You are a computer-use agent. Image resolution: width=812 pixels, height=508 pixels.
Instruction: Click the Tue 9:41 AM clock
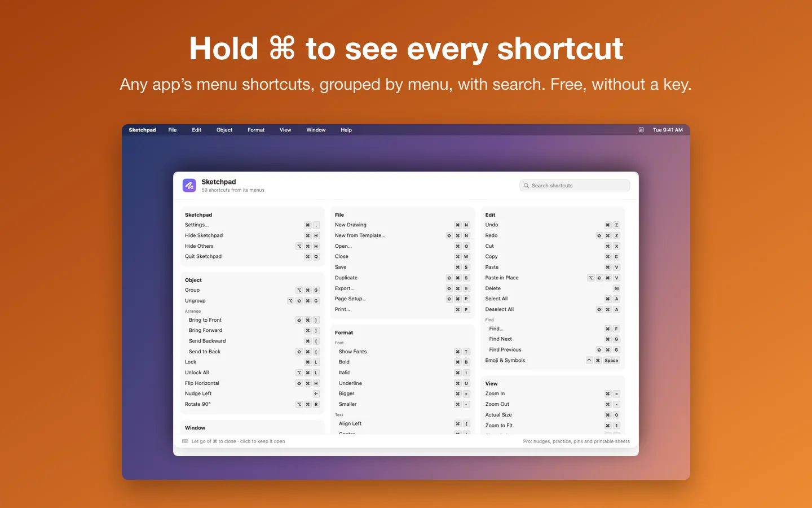[x=668, y=130]
